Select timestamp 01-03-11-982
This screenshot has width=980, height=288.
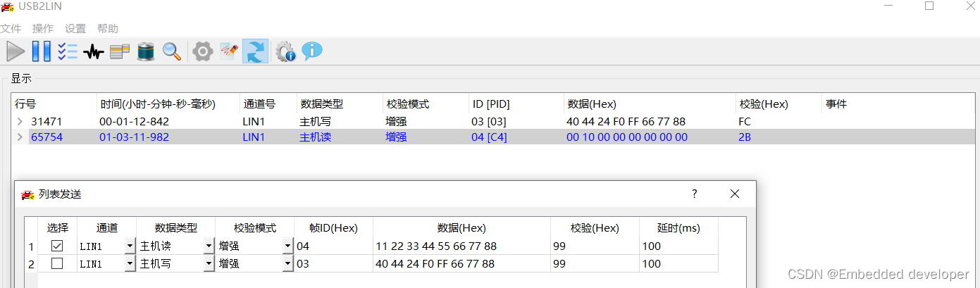[134, 137]
